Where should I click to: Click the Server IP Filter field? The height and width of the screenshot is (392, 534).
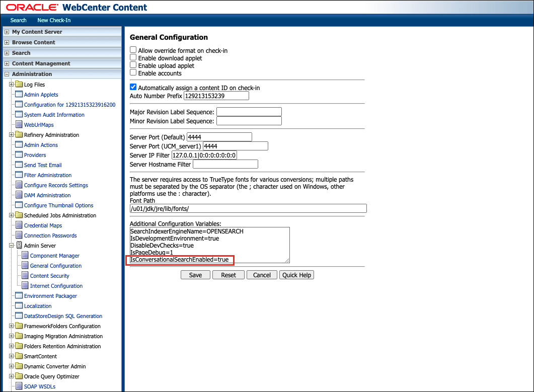204,155
